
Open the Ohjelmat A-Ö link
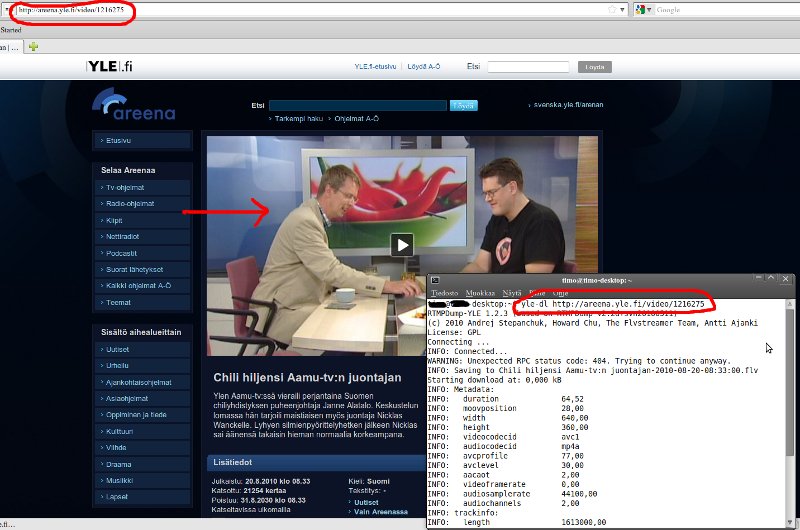tap(356, 118)
